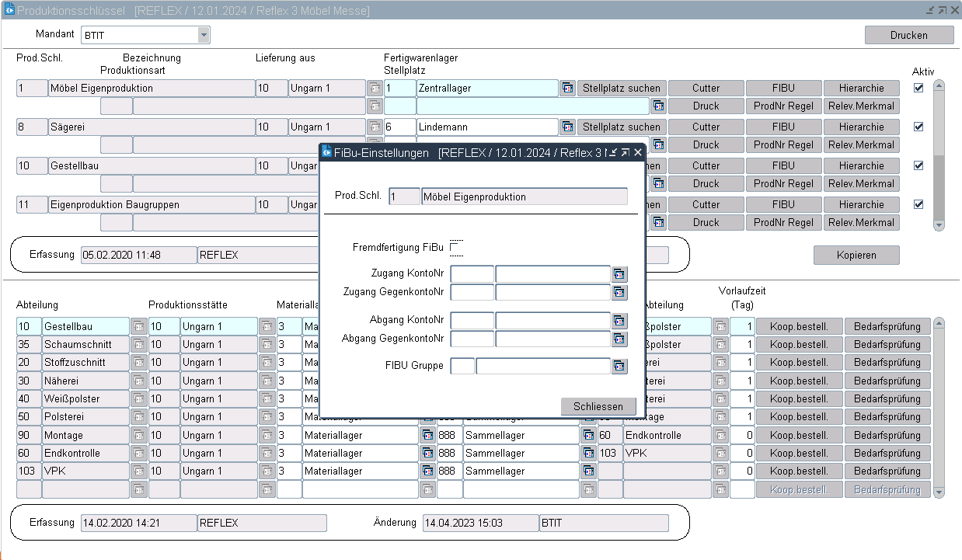The image size is (962, 560).
Task: Open lookup icon beside FIBU Gruppe field
Action: (619, 367)
